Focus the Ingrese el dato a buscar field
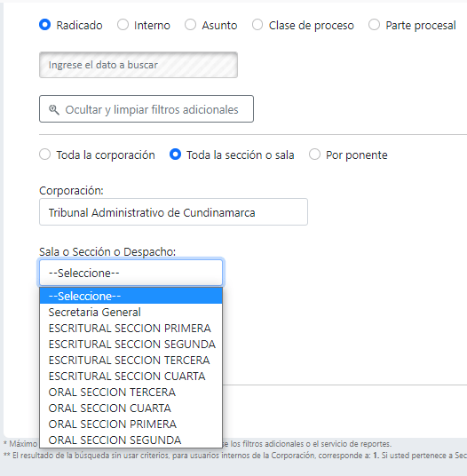Image resolution: width=467 pixels, height=476 pixels. tap(139, 65)
